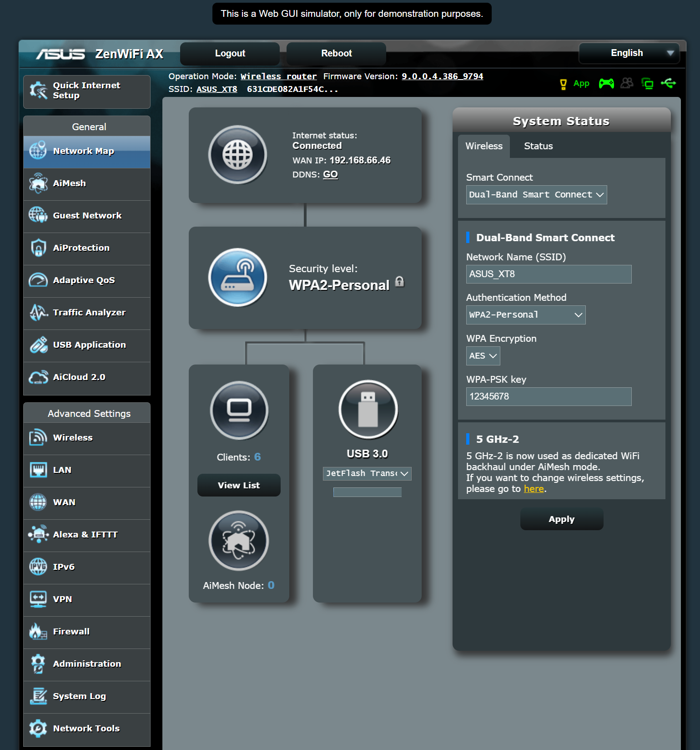This screenshot has width=700, height=750.
Task: Click the guest network users status icon
Action: pos(627,83)
